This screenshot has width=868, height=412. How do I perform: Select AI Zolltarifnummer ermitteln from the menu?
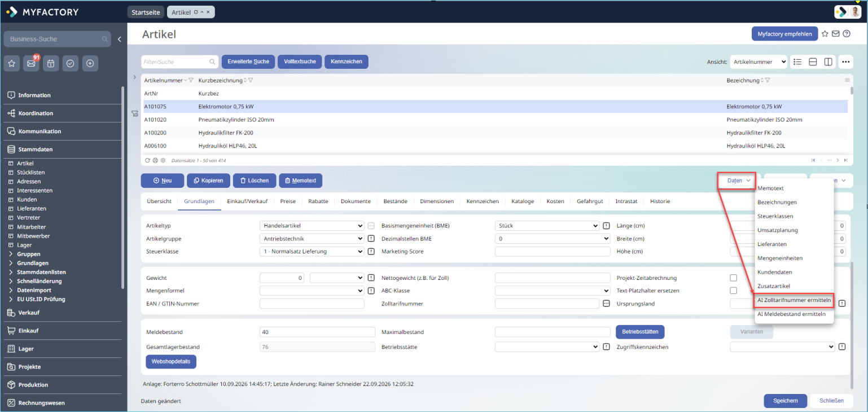(x=794, y=300)
